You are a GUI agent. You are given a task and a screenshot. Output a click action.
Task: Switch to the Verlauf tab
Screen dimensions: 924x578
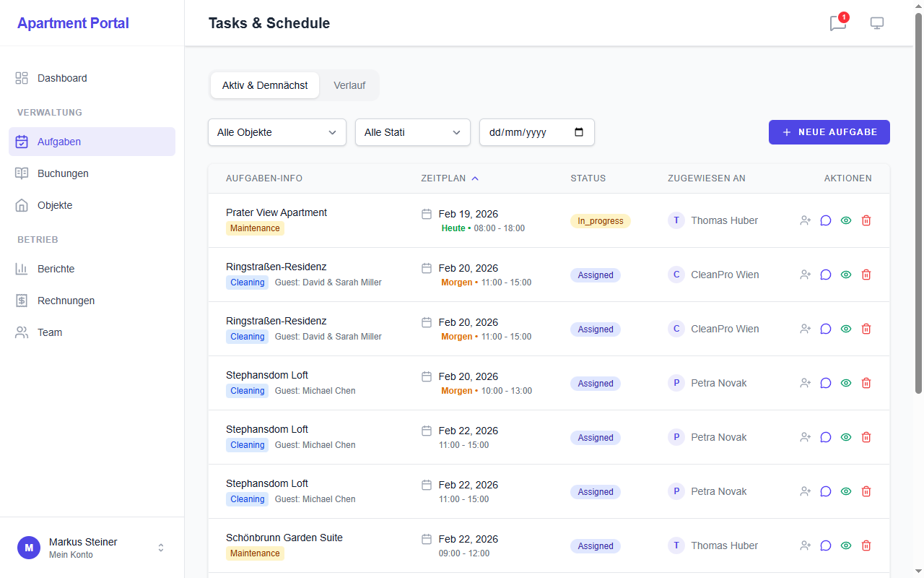(349, 85)
